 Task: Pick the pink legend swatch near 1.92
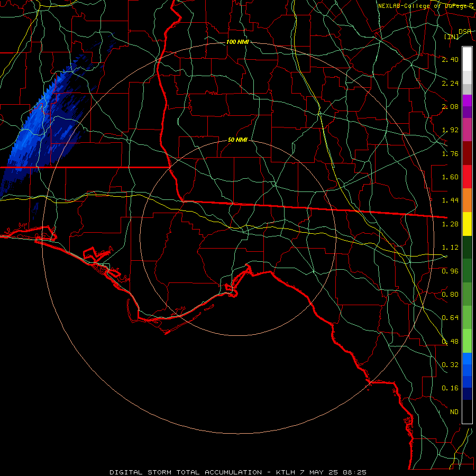(x=467, y=130)
